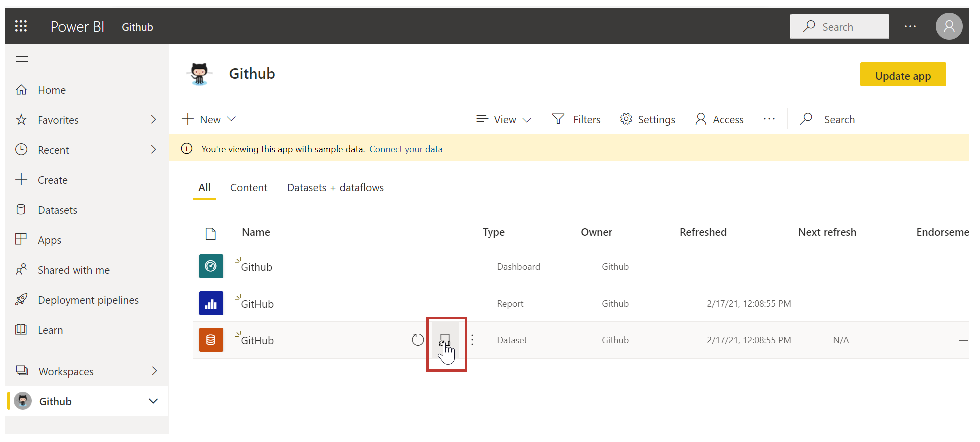Click the Power BI brand label
The height and width of the screenshot is (442, 980).
(x=77, y=27)
